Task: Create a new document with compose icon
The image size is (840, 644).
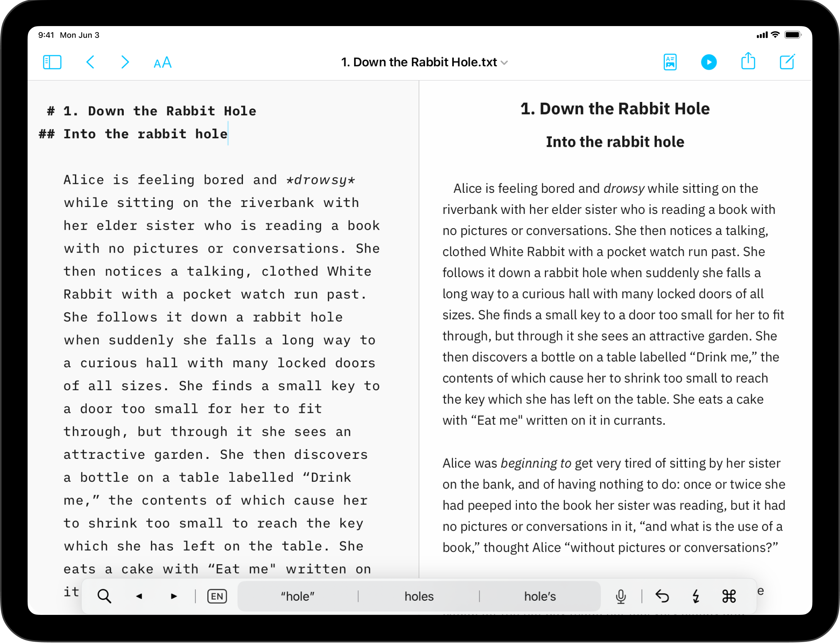Action: (787, 62)
